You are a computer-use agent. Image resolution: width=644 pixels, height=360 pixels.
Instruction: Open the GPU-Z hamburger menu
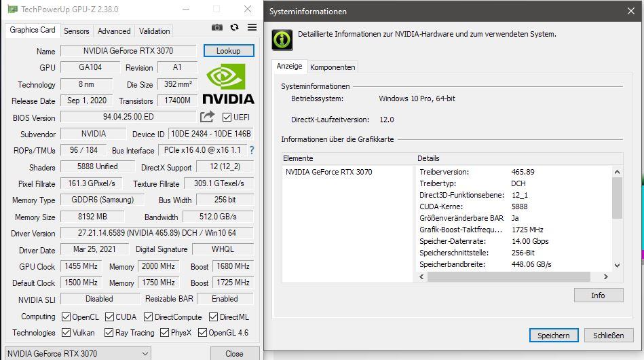[252, 27]
